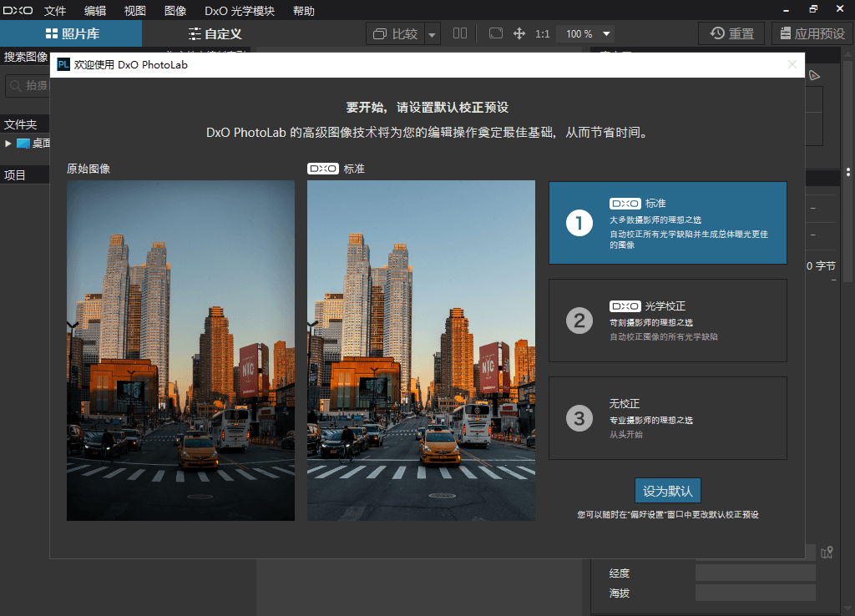Image resolution: width=855 pixels, height=616 pixels.
Task: Open the 文件 menu
Action: point(54,11)
